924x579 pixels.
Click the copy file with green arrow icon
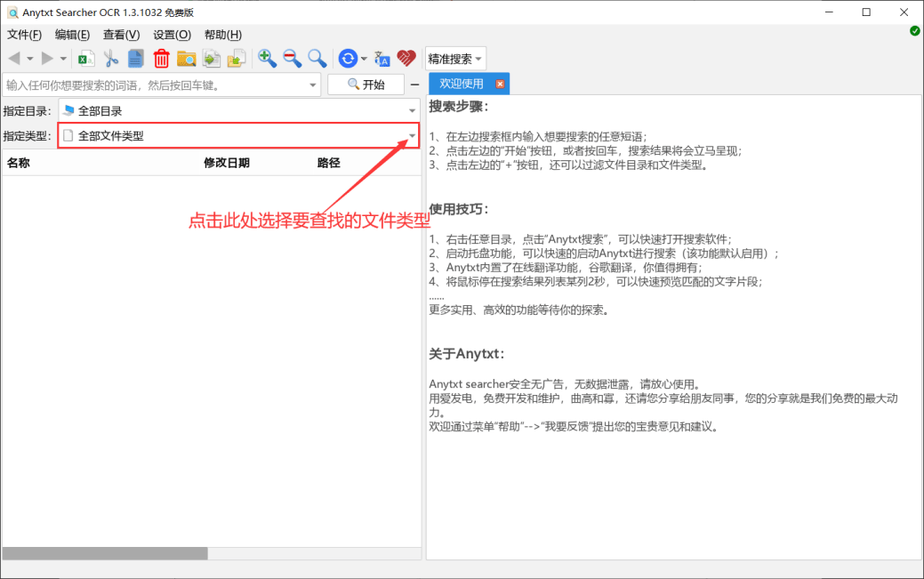tap(212, 59)
